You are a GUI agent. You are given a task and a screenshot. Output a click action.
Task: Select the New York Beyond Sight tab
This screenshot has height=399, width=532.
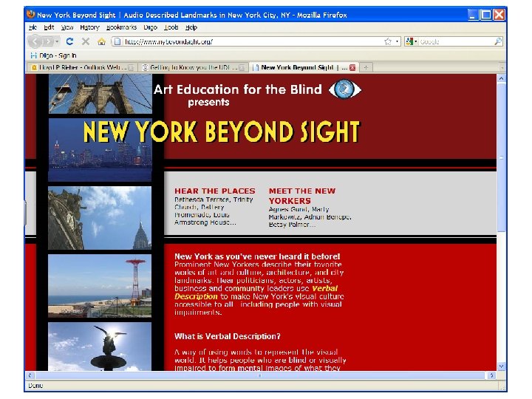[304, 67]
